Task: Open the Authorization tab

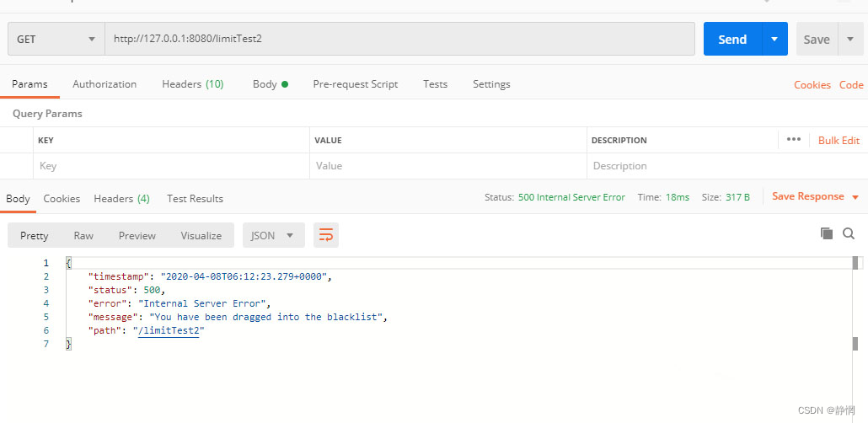Action: click(104, 84)
